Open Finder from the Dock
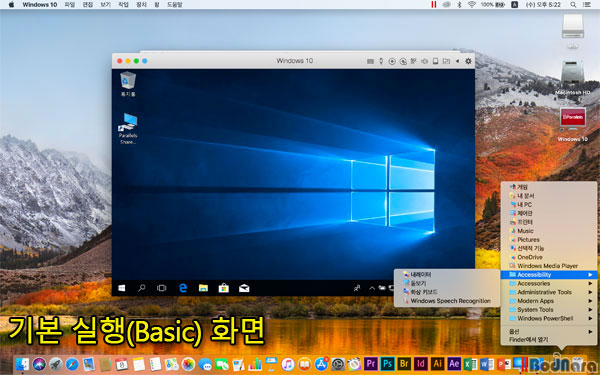 (x=23, y=364)
